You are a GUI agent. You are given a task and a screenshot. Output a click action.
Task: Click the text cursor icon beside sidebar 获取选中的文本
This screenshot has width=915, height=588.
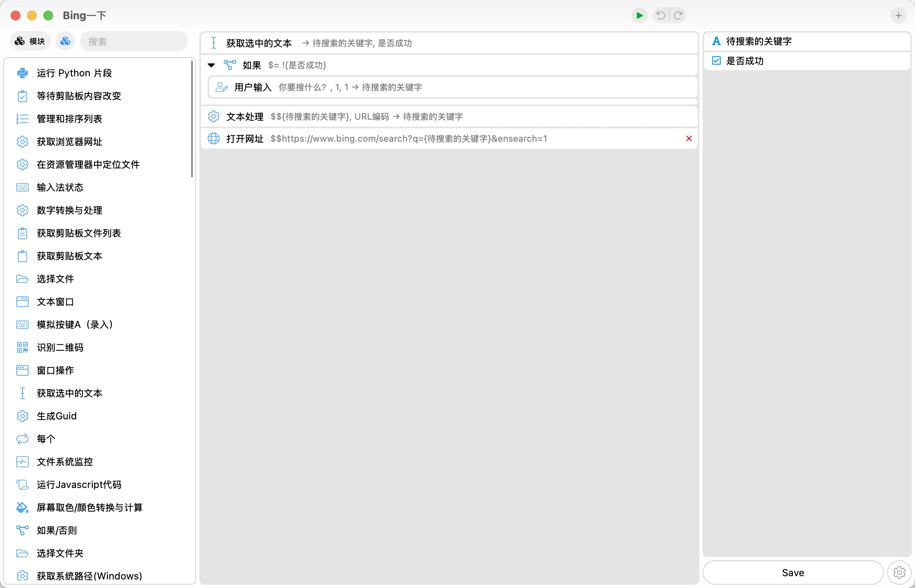coord(22,393)
